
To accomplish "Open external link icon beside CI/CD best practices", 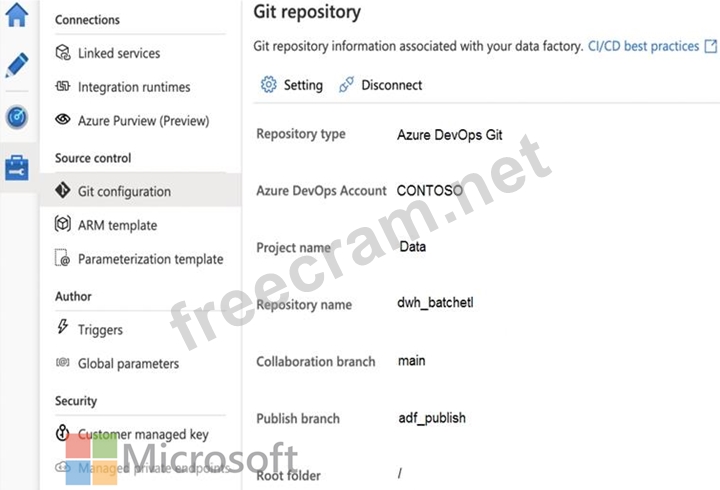I will click(x=711, y=46).
